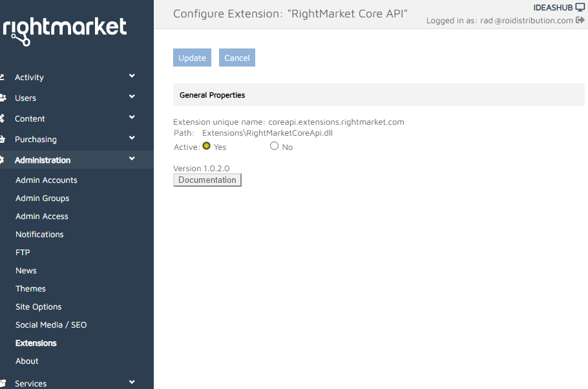Click the Content sidebar icon
Viewport: 588px width, 389px height.
tap(5, 118)
